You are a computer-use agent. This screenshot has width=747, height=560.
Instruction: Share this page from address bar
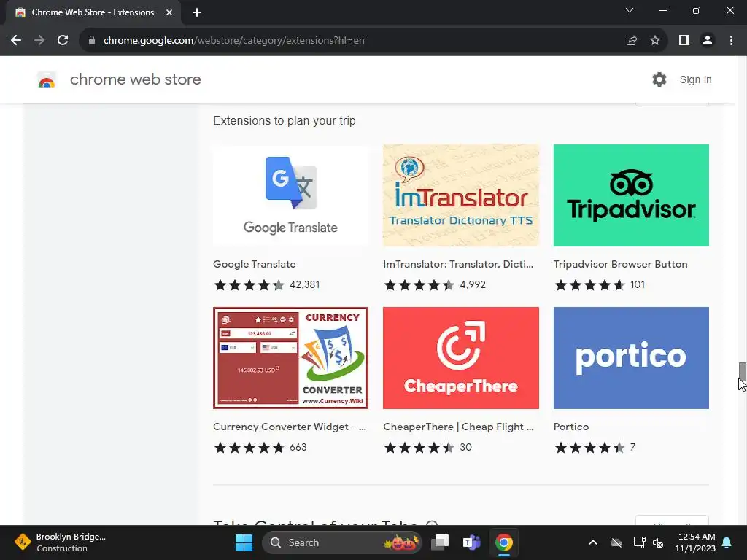point(632,41)
